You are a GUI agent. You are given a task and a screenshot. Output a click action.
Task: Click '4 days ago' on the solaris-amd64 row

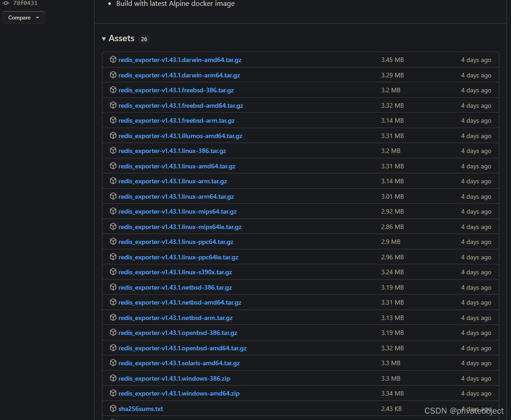click(x=476, y=363)
